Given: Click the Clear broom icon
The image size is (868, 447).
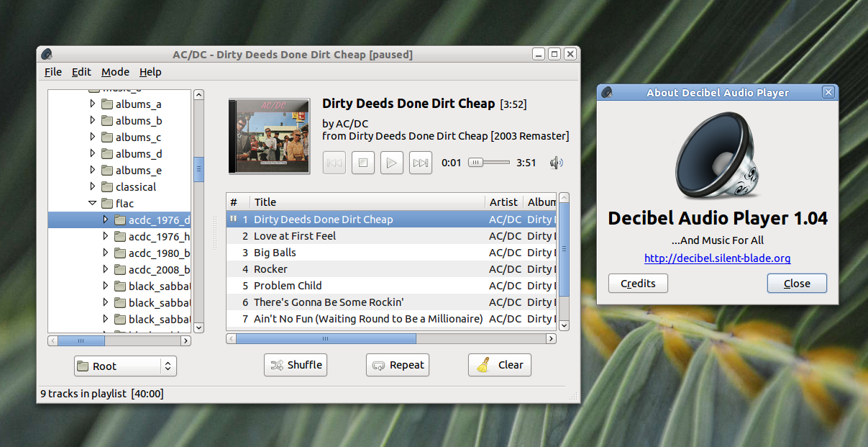Looking at the screenshot, I should (484, 365).
